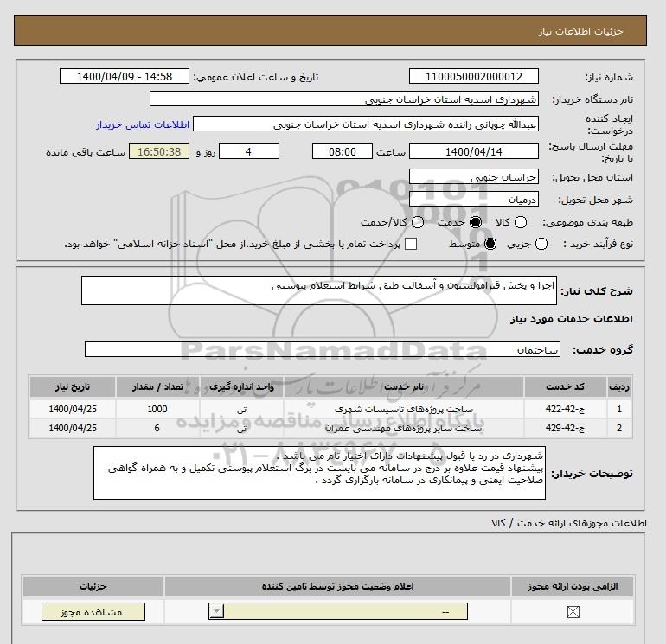The image size is (666, 644).
Task: Click the واحد اندازه گیری column header
Action: click(241, 386)
